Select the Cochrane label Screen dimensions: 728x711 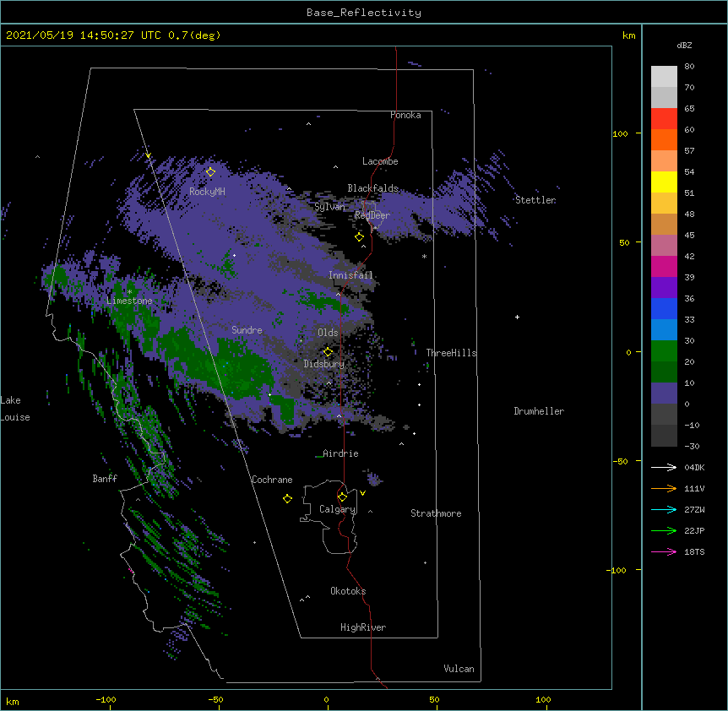272,480
